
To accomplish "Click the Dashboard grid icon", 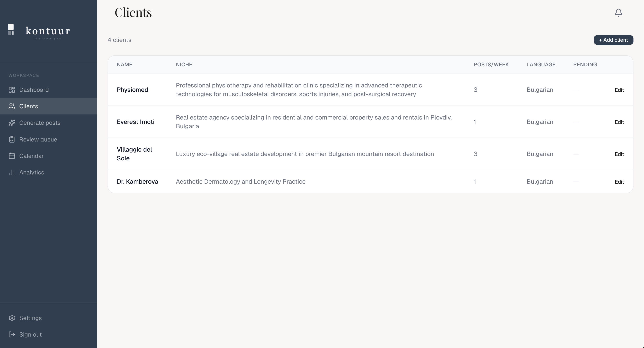I will tap(12, 90).
